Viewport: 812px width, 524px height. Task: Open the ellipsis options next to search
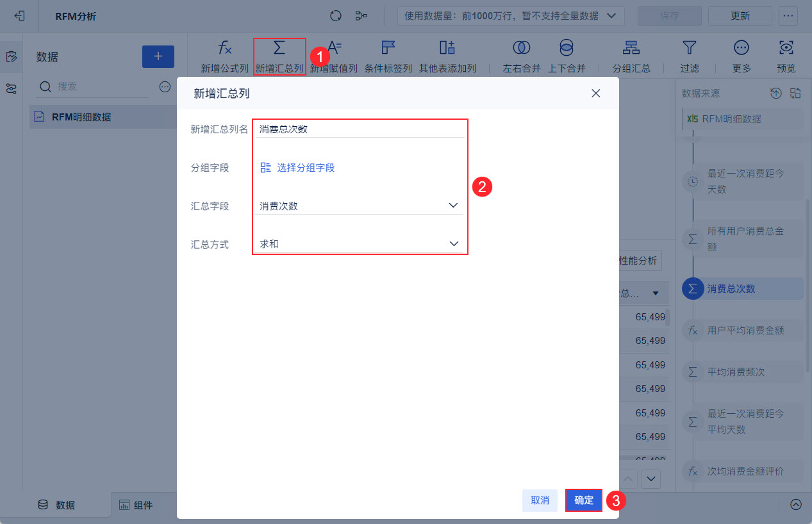165,86
